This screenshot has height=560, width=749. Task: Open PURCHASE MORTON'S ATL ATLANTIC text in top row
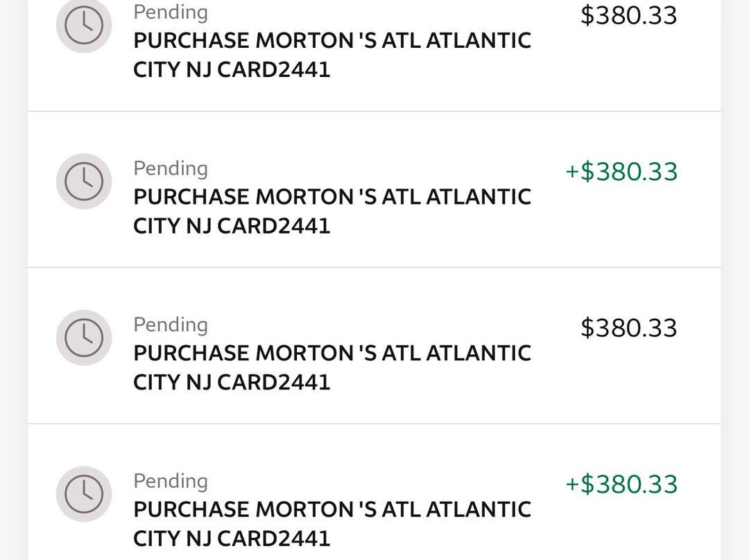pos(332,41)
